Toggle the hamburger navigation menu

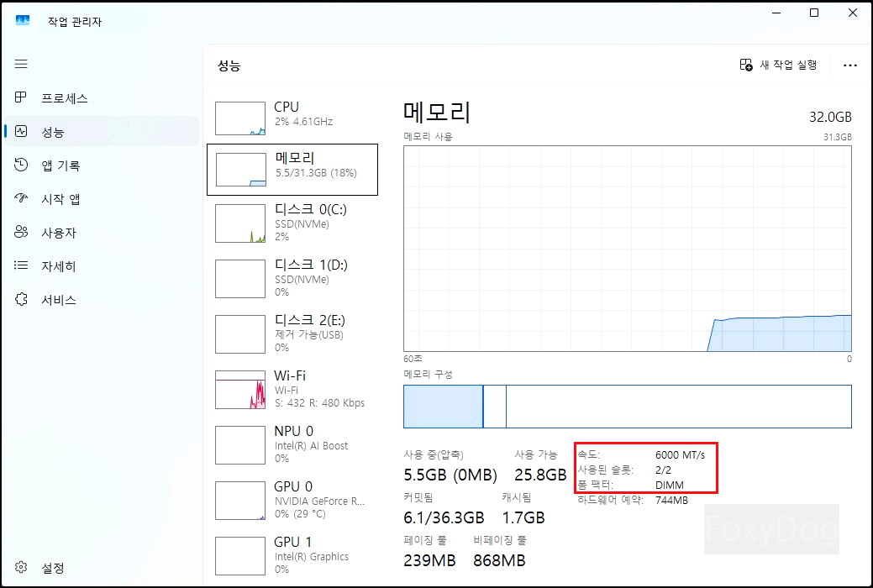21,64
